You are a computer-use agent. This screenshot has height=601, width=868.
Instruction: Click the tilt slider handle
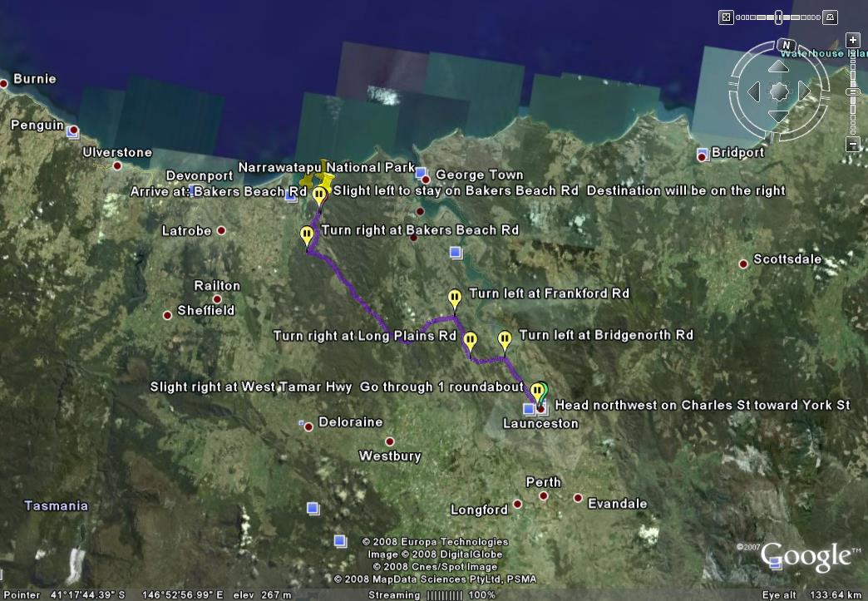[779, 17]
